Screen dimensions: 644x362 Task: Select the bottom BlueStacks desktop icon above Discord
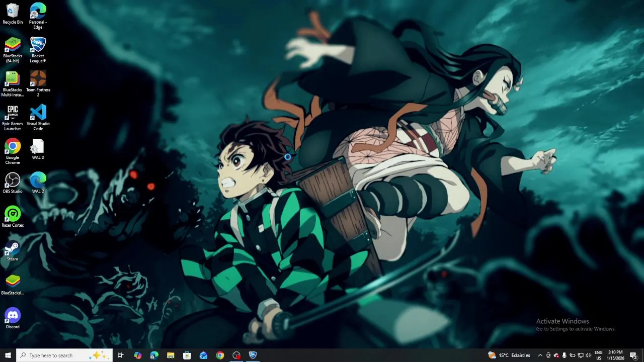pyautogui.click(x=13, y=285)
